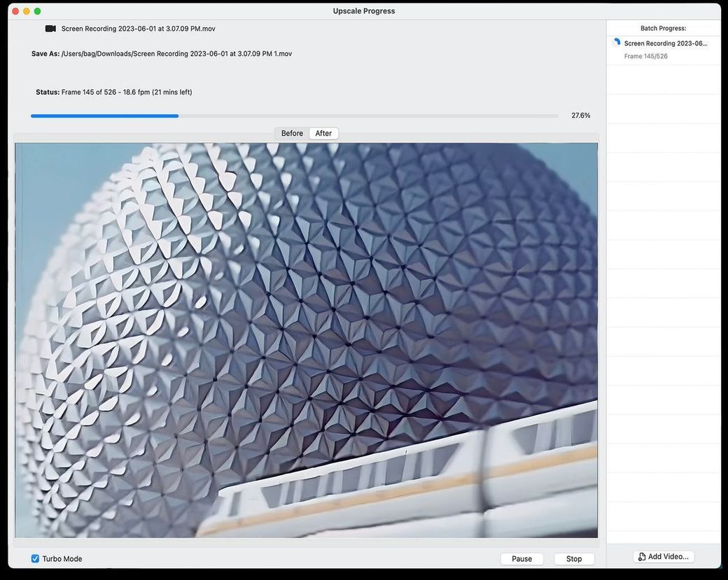Click the 27.6% progress percentage

pyautogui.click(x=580, y=115)
